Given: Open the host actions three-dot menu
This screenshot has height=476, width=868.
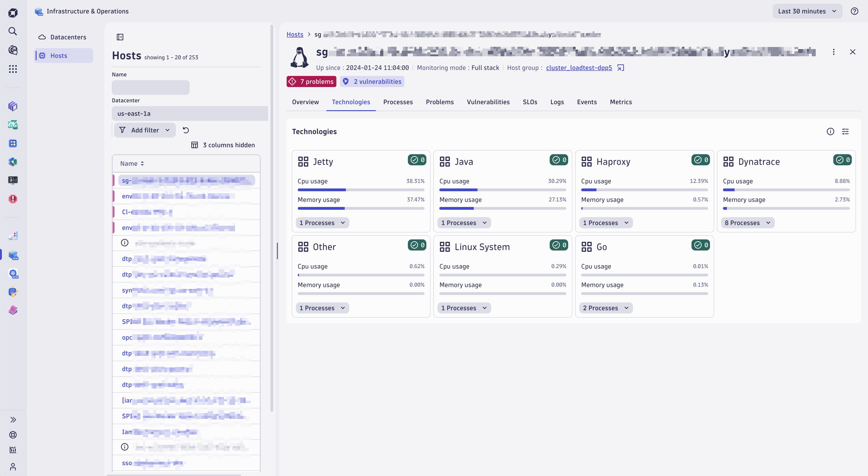Looking at the screenshot, I should 834,52.
